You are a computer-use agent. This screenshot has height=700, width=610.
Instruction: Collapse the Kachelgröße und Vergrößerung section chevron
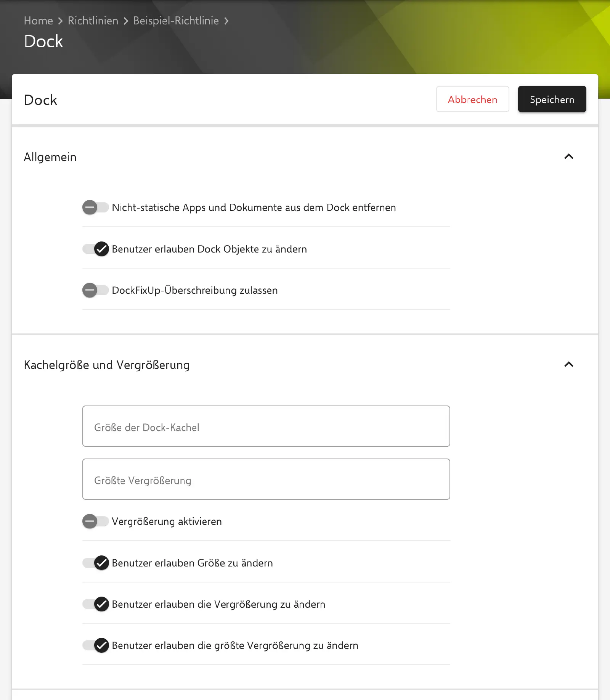568,365
